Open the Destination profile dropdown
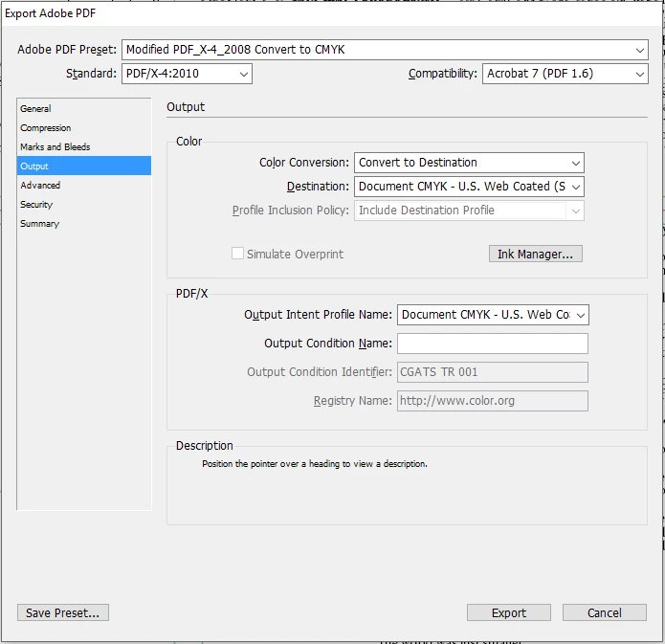The image size is (665, 644). 469,187
